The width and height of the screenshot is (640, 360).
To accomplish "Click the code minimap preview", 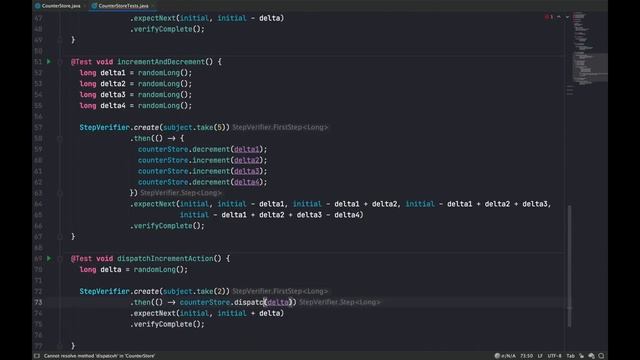I will (590, 49).
